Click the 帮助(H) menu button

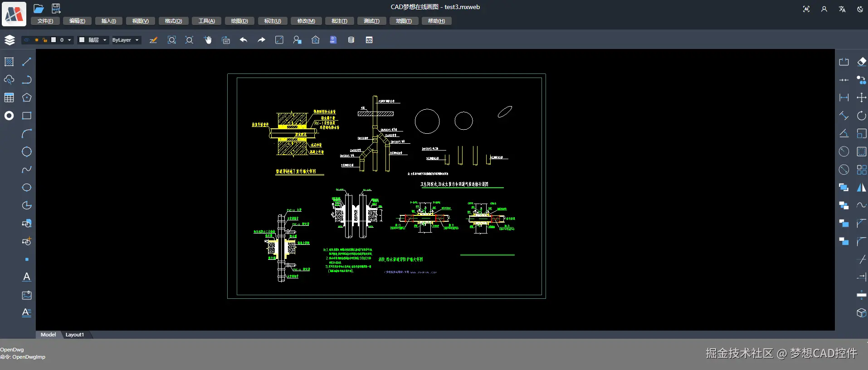(436, 21)
